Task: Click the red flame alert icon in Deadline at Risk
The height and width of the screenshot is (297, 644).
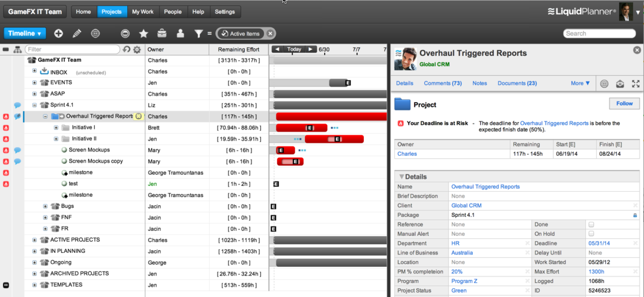Action: point(400,123)
